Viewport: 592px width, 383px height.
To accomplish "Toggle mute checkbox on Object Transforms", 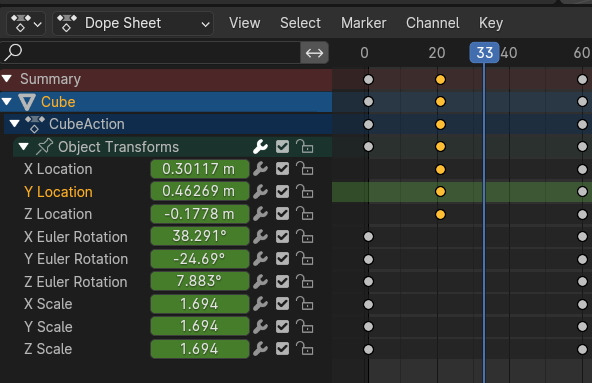I will coord(282,147).
